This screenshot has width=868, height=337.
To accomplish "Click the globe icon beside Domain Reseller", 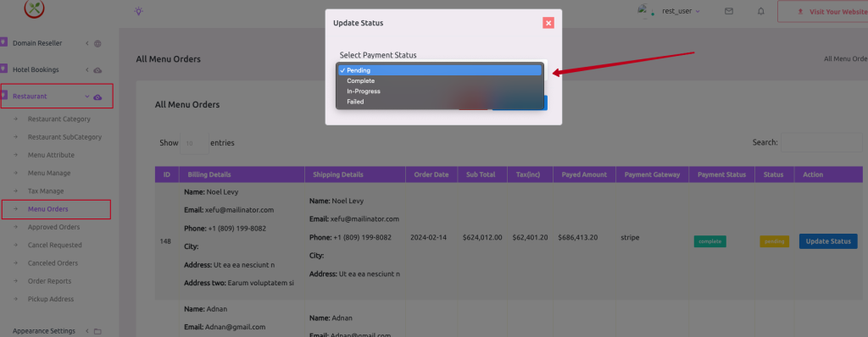I will point(97,44).
